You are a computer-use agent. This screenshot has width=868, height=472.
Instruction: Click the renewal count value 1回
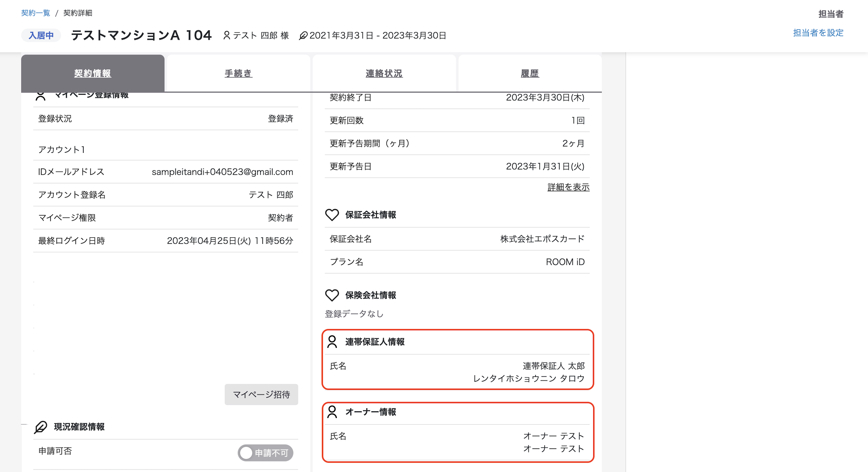point(578,120)
